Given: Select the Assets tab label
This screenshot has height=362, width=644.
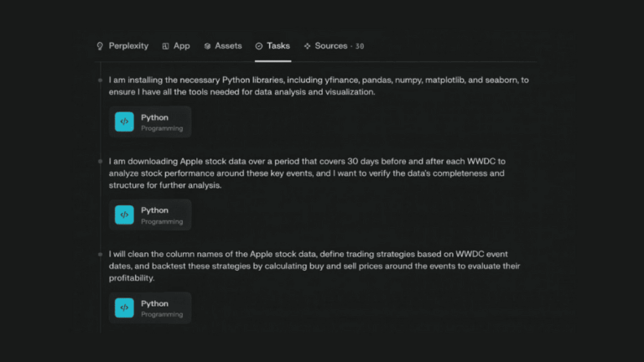Looking at the screenshot, I should click(228, 46).
